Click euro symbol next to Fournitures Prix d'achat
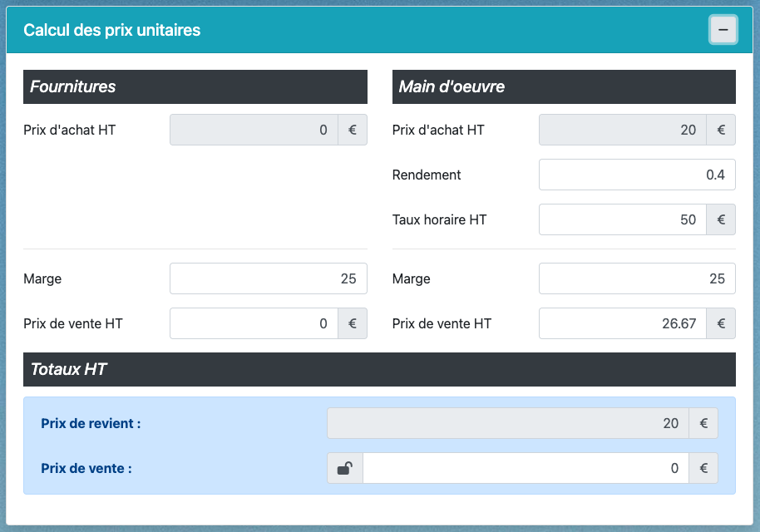 click(353, 130)
